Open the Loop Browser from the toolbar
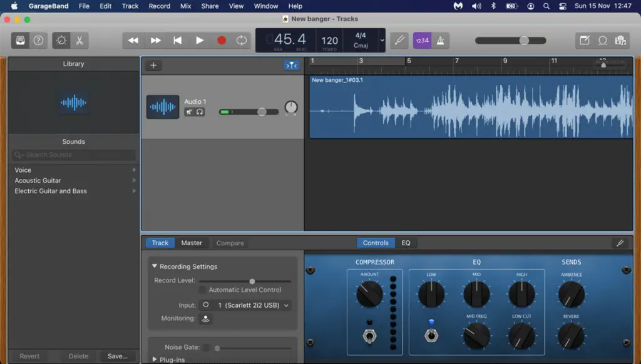Viewport: 641px width, 364px height. (603, 41)
